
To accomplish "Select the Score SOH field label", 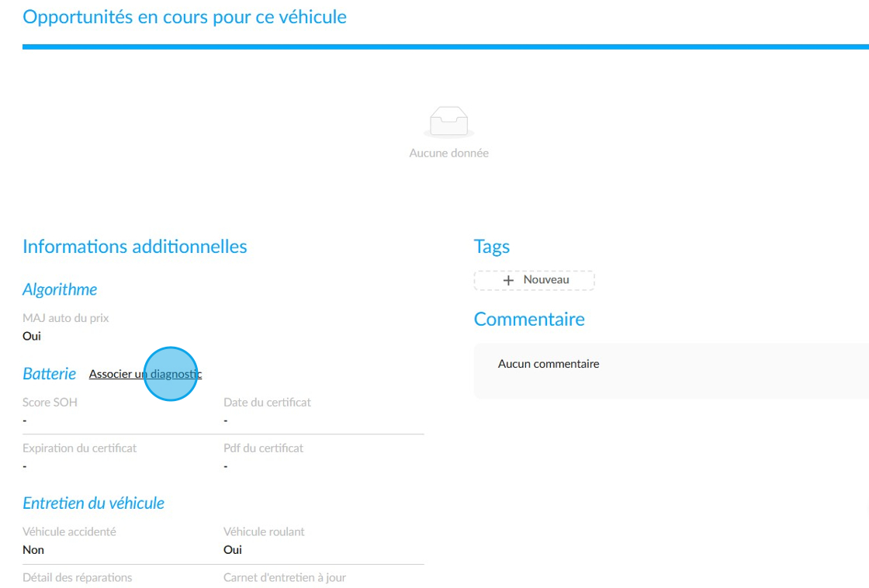I will point(50,403).
